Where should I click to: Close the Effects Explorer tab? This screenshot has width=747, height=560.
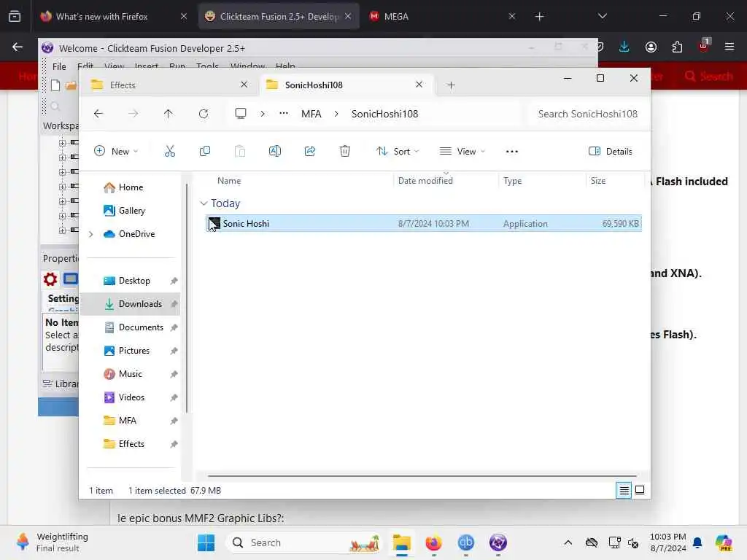244,85
